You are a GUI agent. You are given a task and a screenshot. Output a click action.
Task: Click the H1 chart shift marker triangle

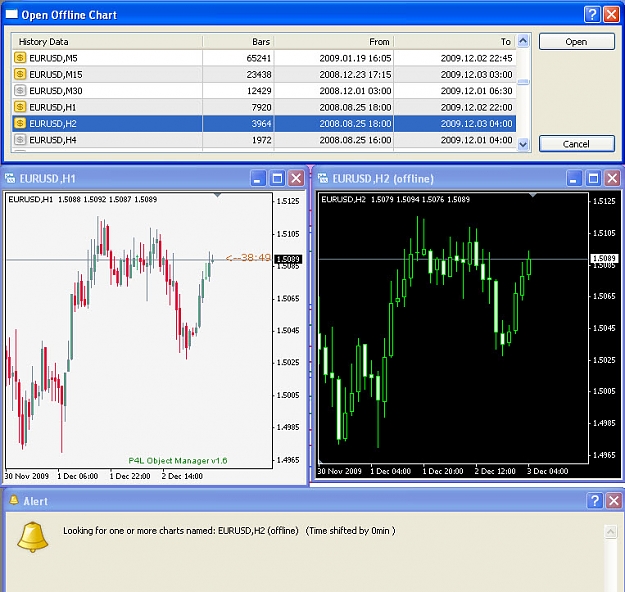(x=217, y=195)
